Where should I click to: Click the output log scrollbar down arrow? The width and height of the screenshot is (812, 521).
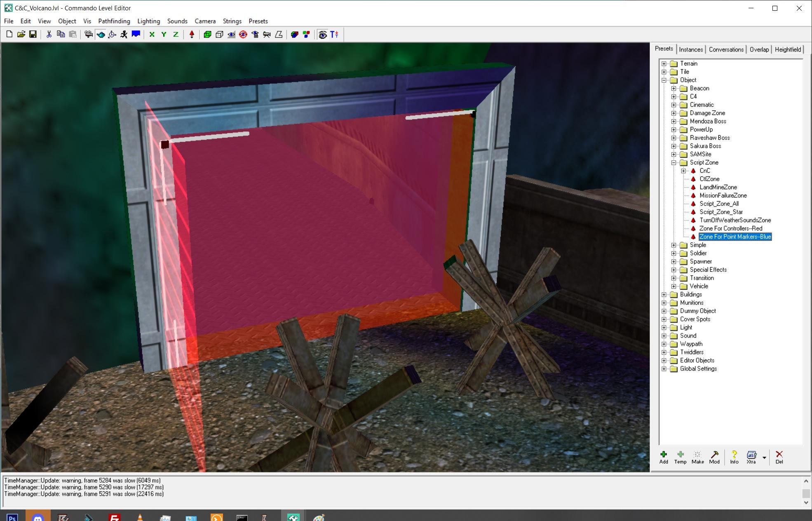click(x=806, y=502)
